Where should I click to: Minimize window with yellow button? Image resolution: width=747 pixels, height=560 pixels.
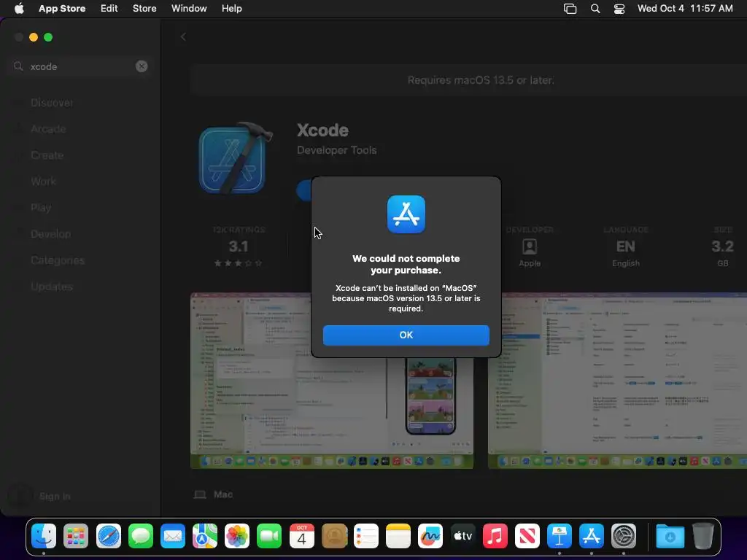point(34,37)
